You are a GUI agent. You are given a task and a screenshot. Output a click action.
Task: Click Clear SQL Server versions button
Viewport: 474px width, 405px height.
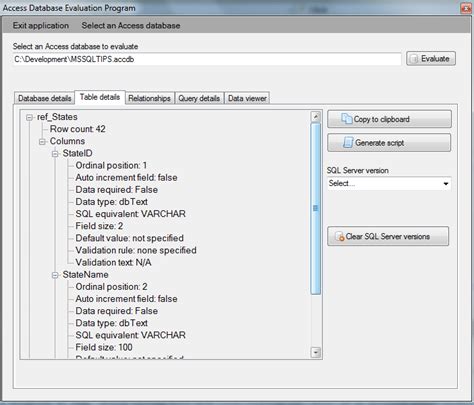388,236
